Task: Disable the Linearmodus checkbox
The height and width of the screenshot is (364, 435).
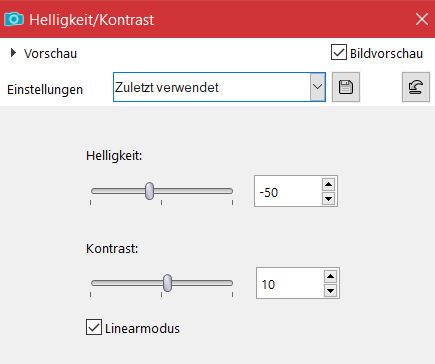Action: tap(94, 327)
